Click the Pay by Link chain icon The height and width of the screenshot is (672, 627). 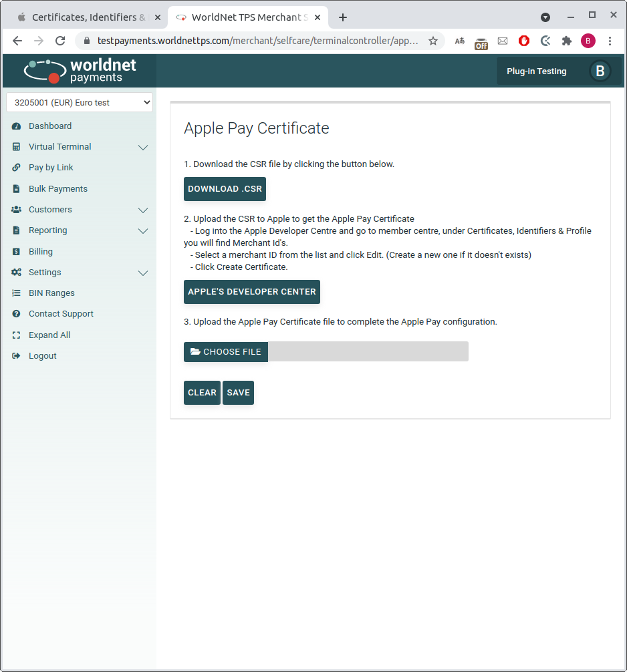click(16, 168)
